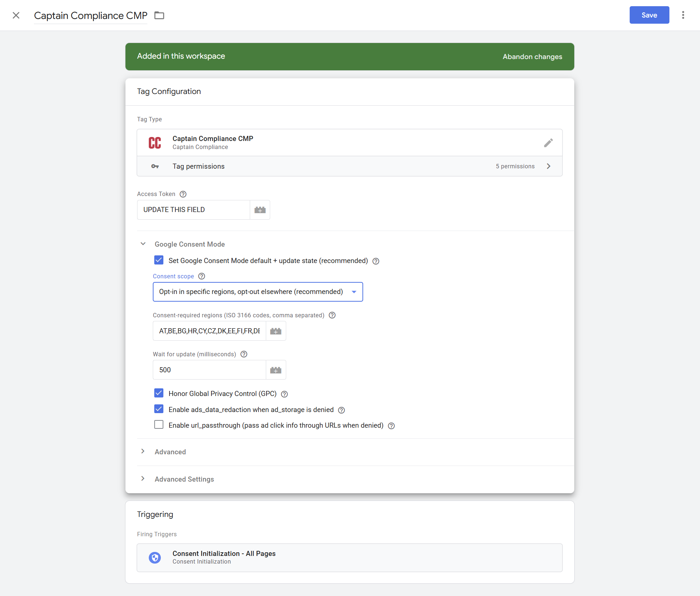
Task: Click the Wait for update input field
Action: (210, 370)
